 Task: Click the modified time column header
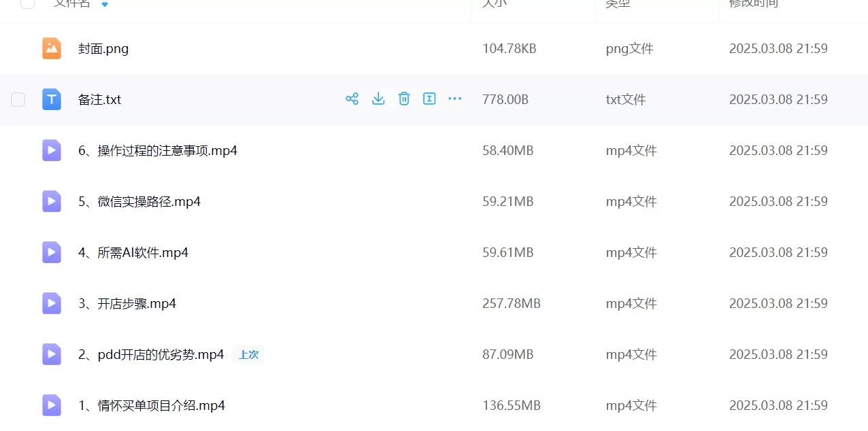click(753, 3)
